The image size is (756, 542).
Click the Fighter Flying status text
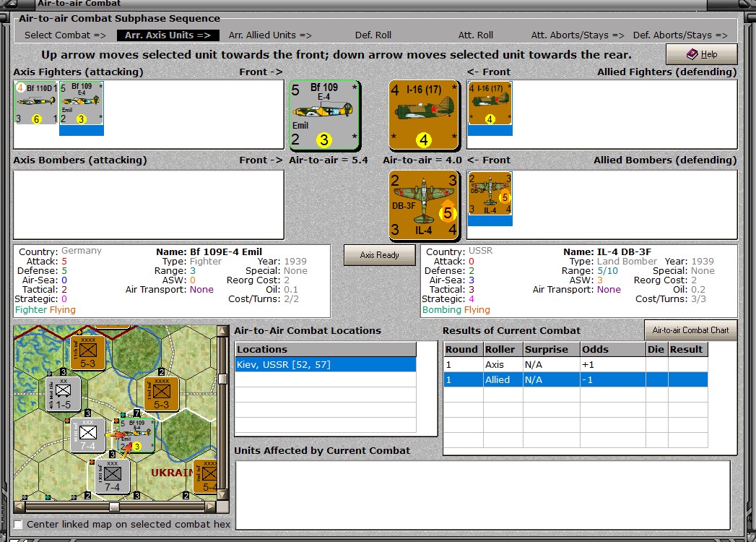coord(45,310)
